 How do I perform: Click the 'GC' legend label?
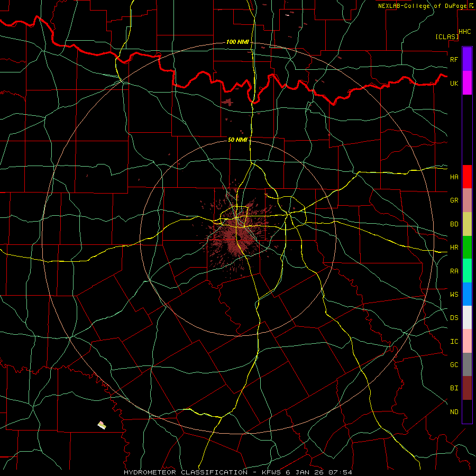click(x=454, y=365)
